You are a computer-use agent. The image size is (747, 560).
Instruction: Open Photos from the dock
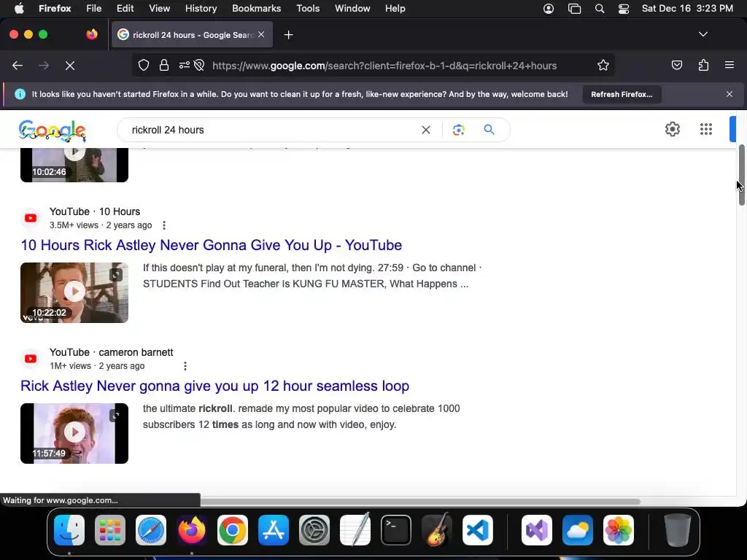(619, 530)
